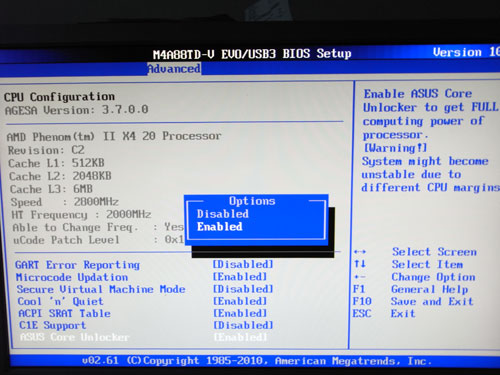500x375 pixels.
Task: Click the ESC Exit entry
Action: (x=384, y=314)
